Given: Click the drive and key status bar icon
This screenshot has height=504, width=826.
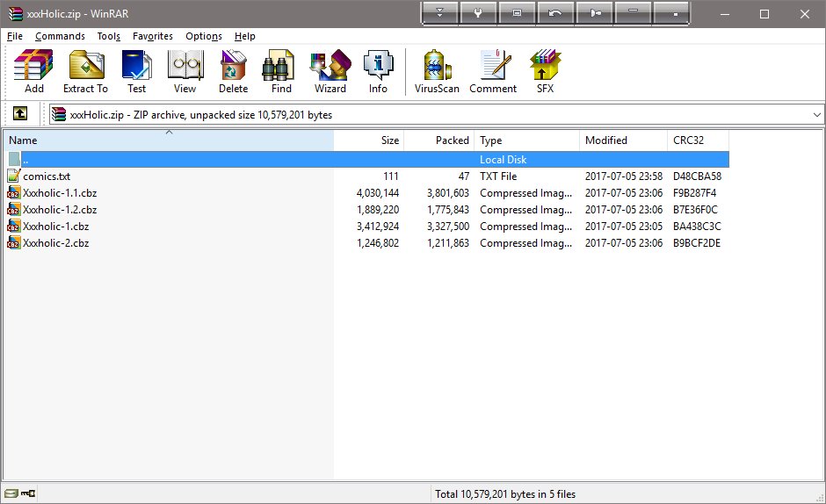Looking at the screenshot, I should point(19,493).
